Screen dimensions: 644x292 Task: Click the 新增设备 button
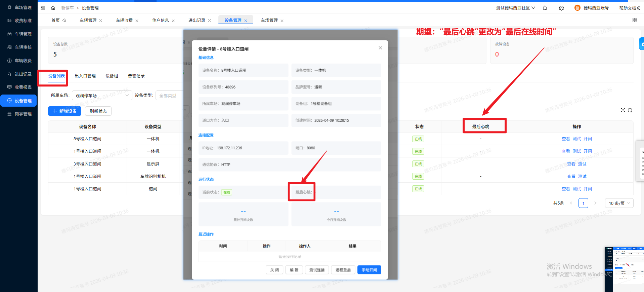(x=65, y=111)
